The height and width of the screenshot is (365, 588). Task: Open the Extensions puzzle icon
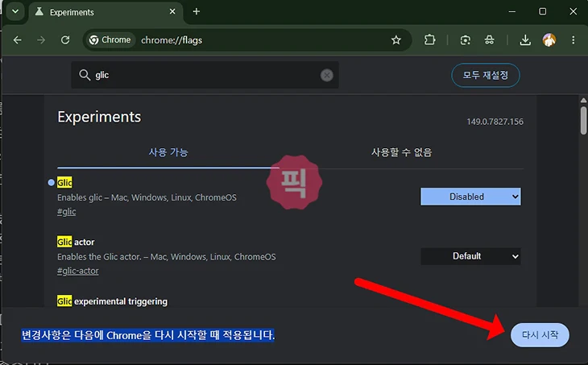(x=429, y=39)
